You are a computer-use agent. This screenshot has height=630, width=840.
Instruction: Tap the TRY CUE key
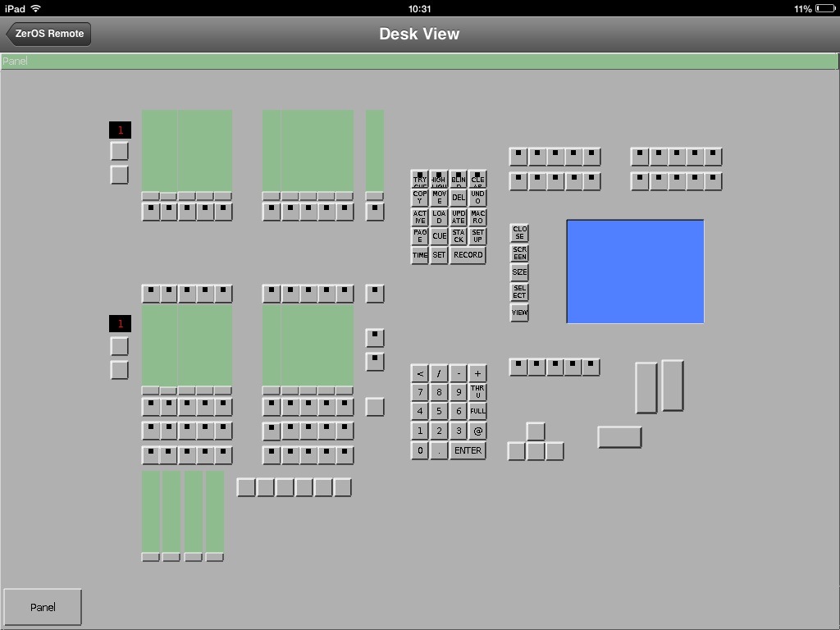click(x=420, y=178)
